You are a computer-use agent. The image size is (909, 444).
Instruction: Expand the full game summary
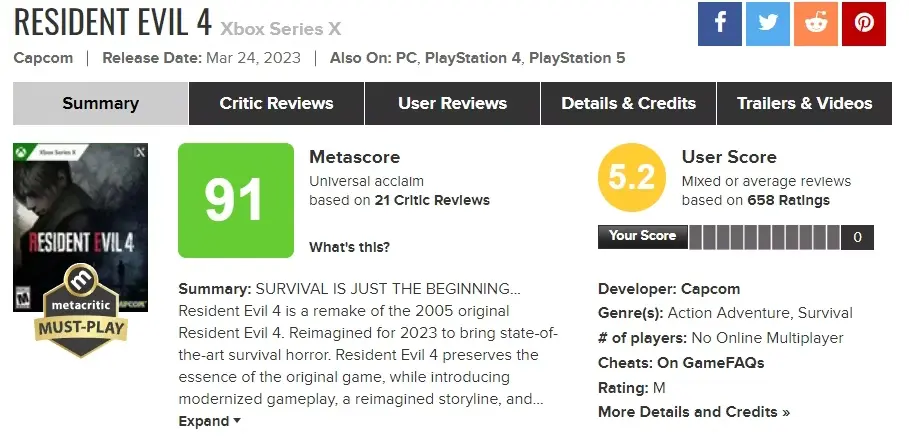(x=209, y=421)
